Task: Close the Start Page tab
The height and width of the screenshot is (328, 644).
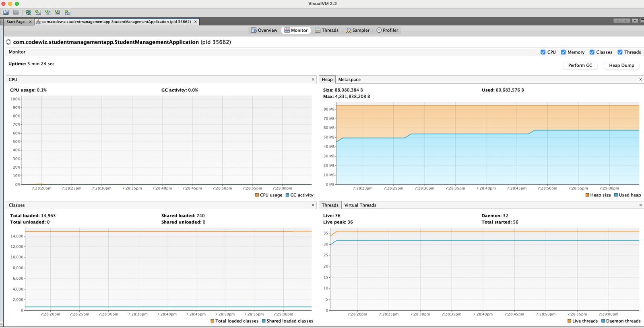Action: point(30,22)
